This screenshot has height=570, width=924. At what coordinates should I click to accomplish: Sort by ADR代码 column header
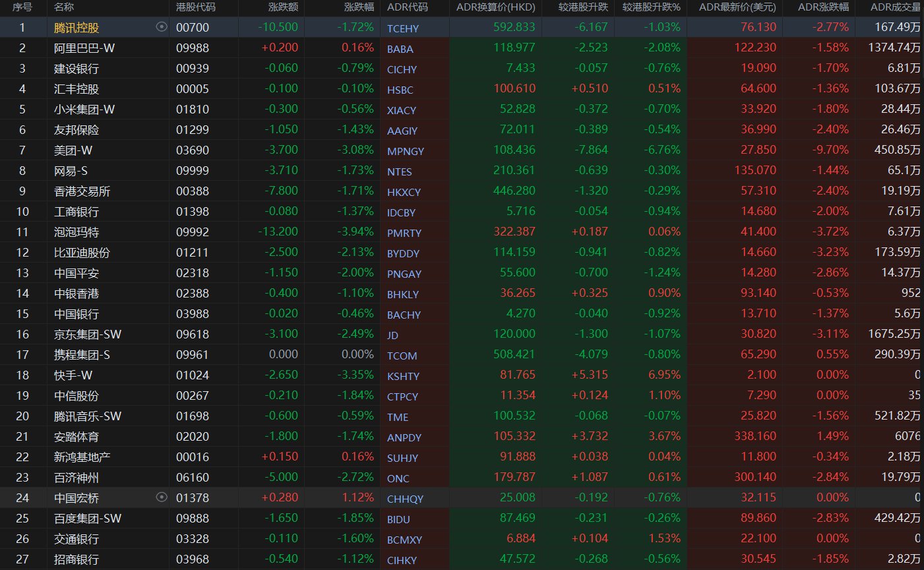408,7
